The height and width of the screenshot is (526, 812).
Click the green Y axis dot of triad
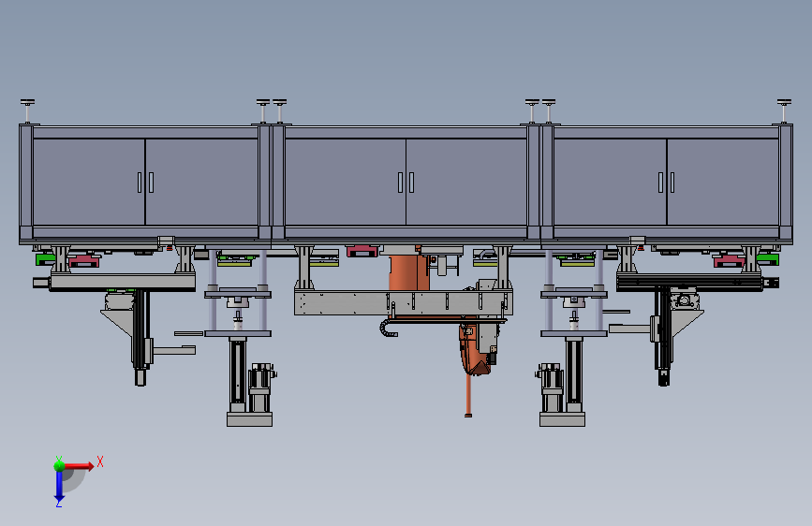tap(59, 465)
